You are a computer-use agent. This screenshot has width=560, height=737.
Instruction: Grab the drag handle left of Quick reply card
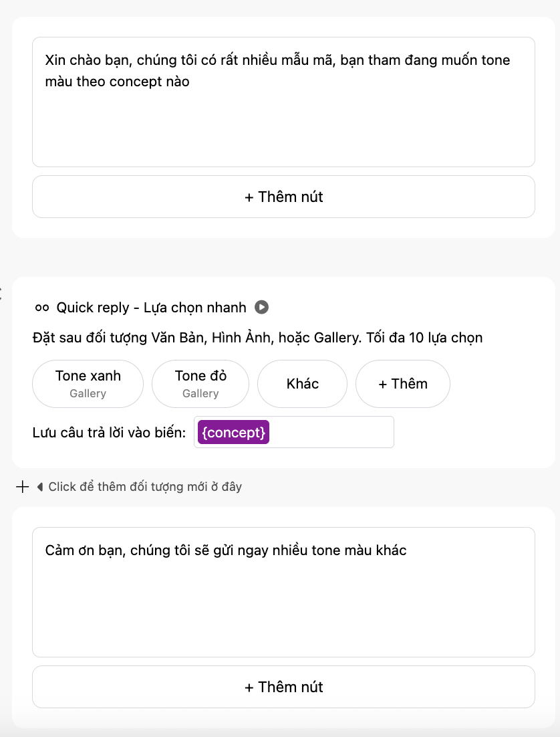pos(1,292)
